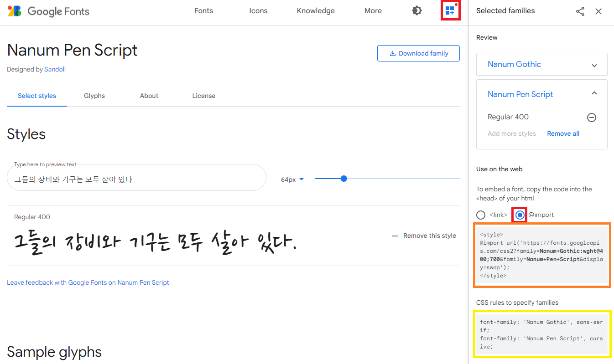Viewport: 614px width, 364px height.
Task: Click the Sample glyphs heading
Action: point(54,352)
